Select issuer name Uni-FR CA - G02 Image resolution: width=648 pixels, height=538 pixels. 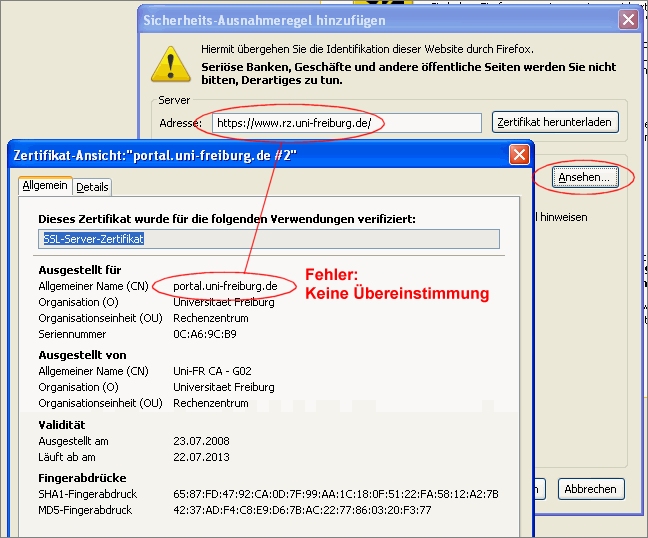click(212, 371)
